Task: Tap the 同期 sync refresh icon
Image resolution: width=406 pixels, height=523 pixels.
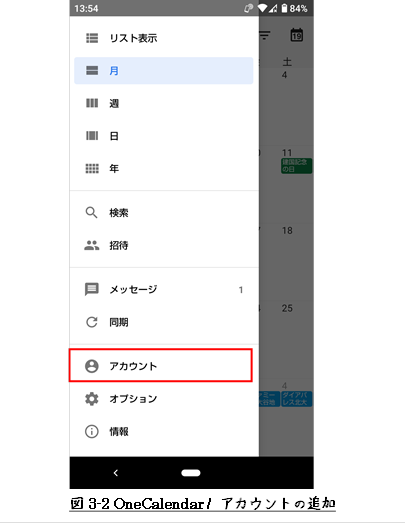Action: pyautogui.click(x=92, y=322)
